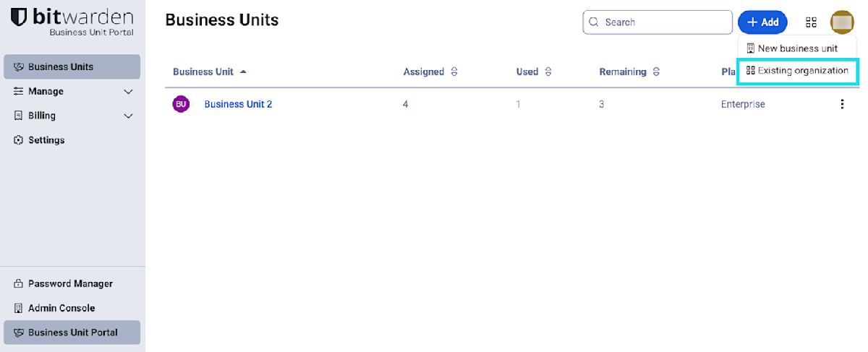868x352 pixels.
Task: Click the Bitwarden shield logo
Action: (19, 19)
